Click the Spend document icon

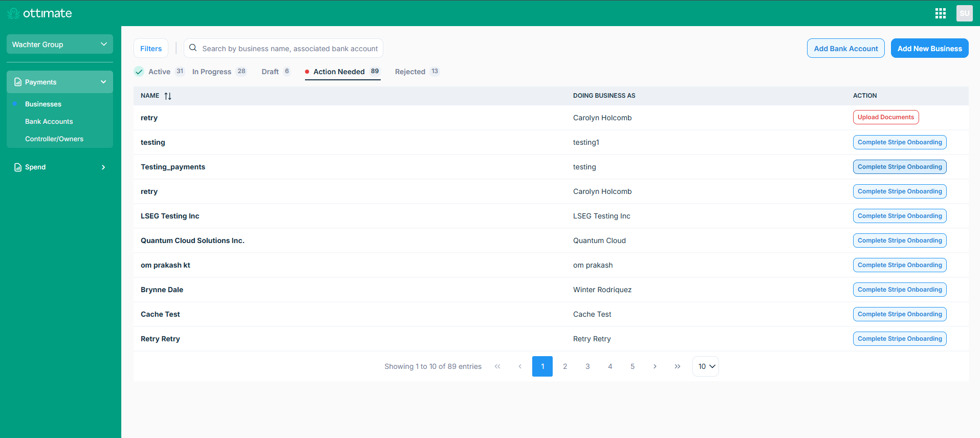coord(18,167)
